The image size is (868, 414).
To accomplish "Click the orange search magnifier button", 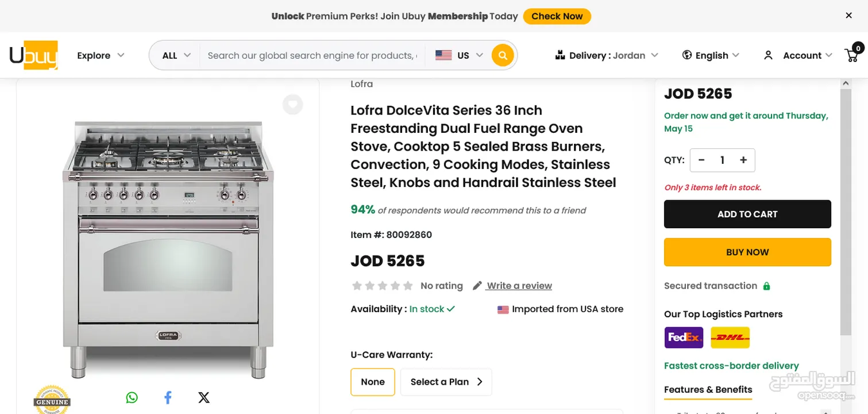I will point(503,55).
